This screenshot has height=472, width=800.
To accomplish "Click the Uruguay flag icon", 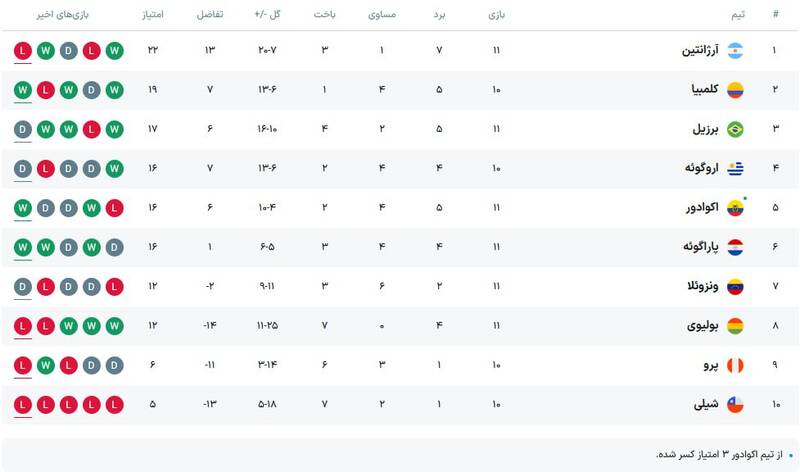I will [735, 168].
